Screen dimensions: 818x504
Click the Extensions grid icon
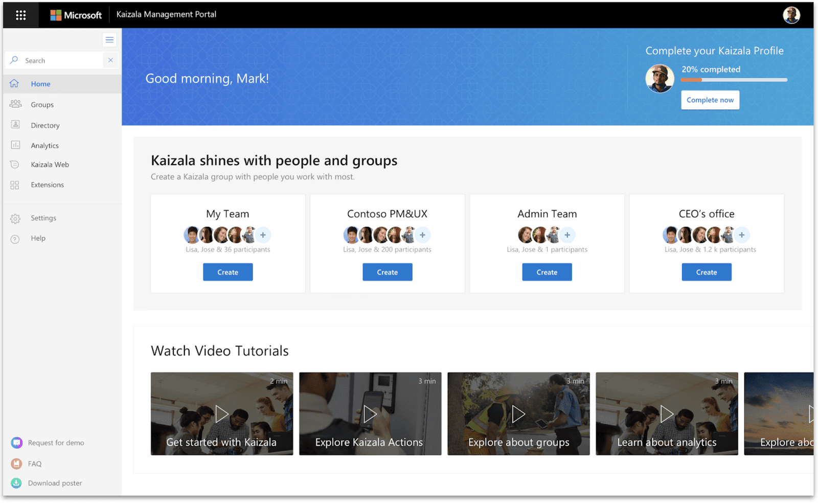point(15,185)
